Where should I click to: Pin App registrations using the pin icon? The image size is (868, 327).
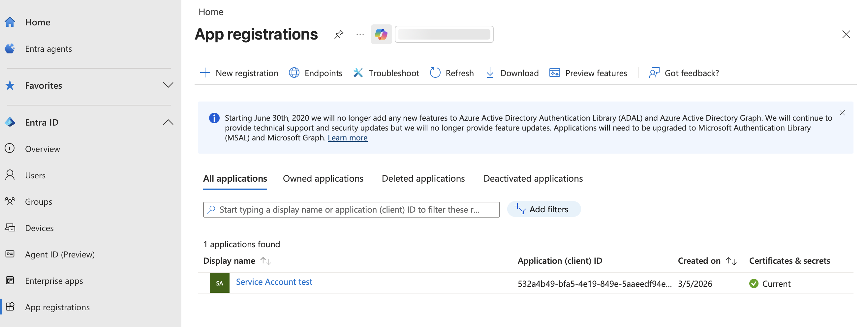tap(339, 34)
